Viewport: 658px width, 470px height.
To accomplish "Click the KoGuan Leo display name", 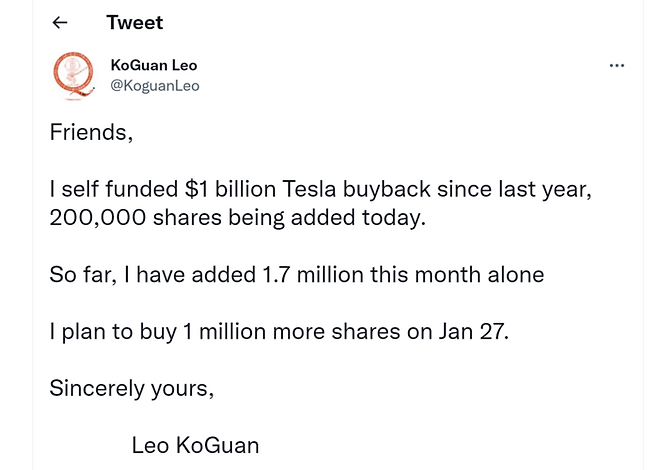I will tap(153, 65).
